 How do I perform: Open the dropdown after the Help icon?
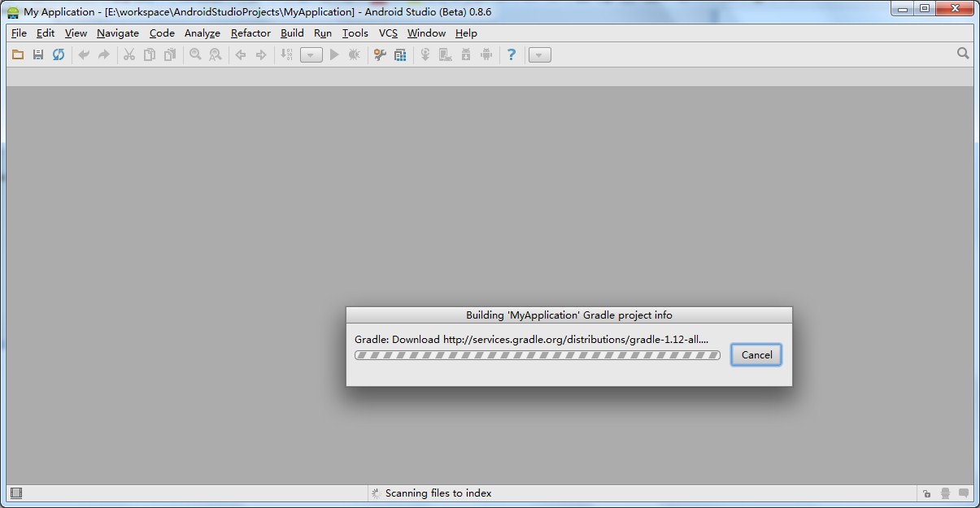540,55
